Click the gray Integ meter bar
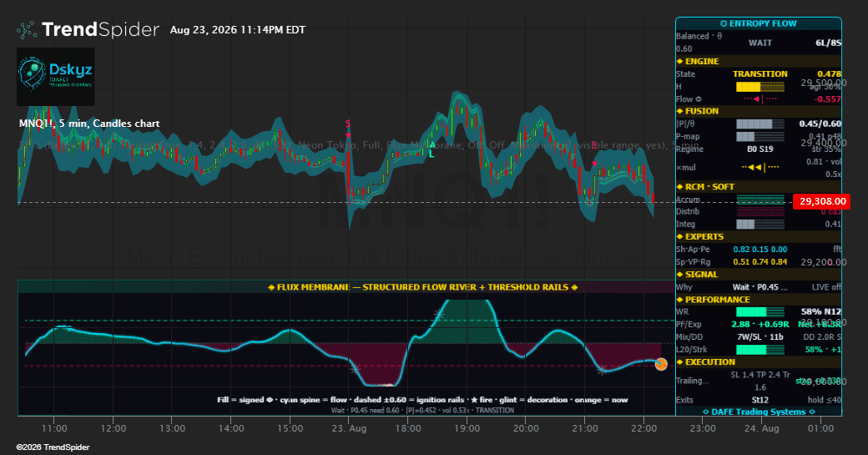The width and height of the screenshot is (868, 455). (x=760, y=225)
